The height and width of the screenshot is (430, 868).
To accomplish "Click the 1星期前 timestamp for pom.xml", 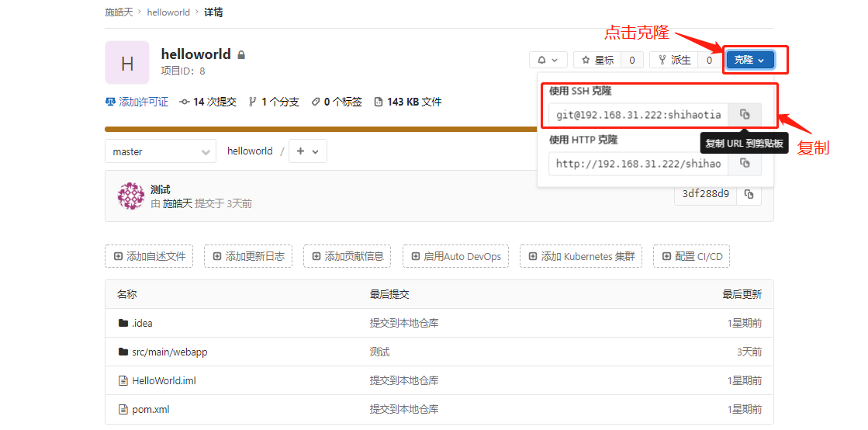I will [x=745, y=410].
